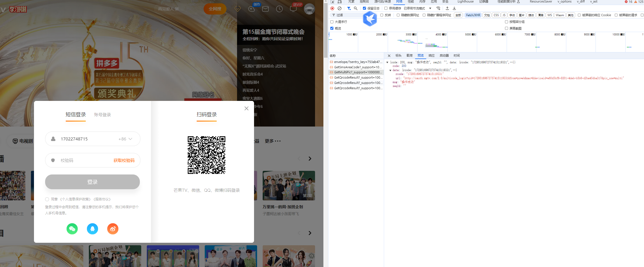Open the Lighthouse DevTools tab
Screen dimensions: 644x267
(465, 2)
